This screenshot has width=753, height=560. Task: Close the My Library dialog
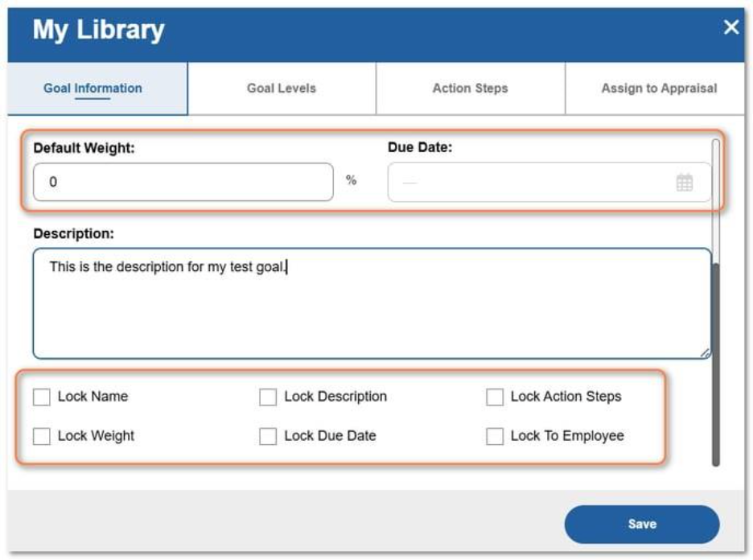(731, 27)
